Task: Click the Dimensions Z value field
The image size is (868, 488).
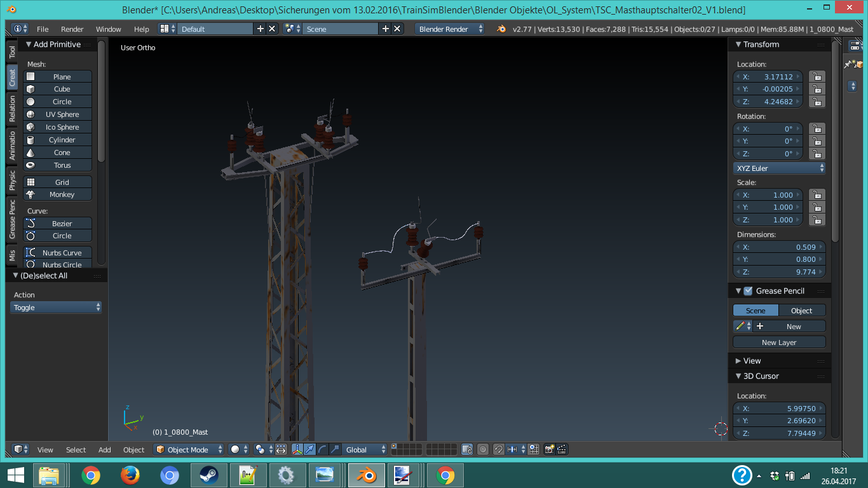Action: pyautogui.click(x=779, y=272)
